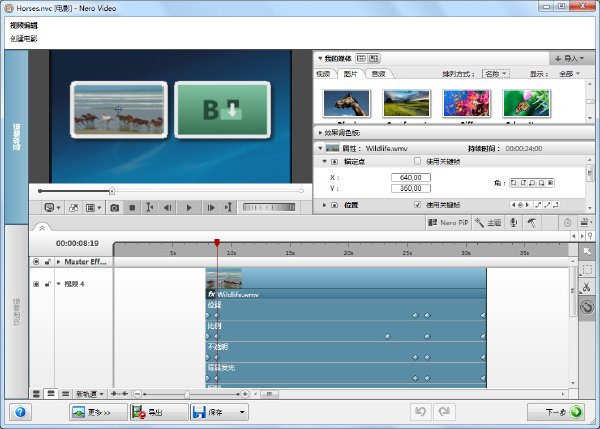Step forward one frame
This screenshot has height=429, width=600.
pos(210,207)
